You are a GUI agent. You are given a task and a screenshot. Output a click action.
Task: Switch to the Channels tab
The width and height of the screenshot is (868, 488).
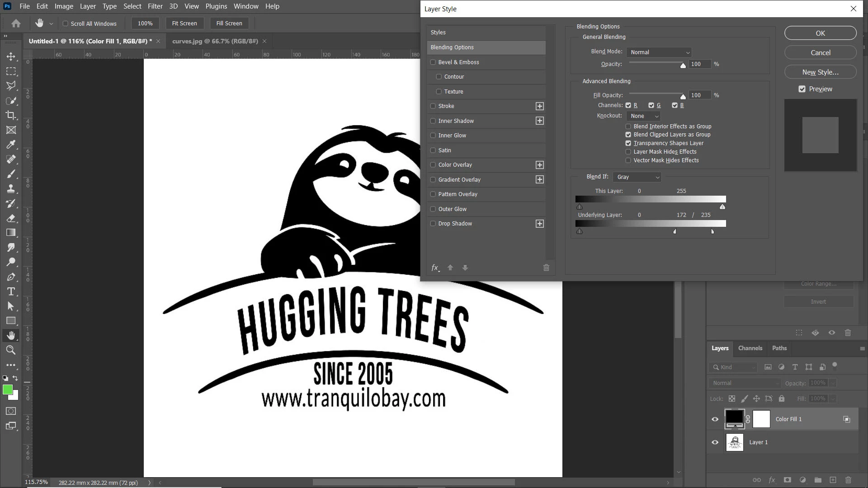point(750,348)
